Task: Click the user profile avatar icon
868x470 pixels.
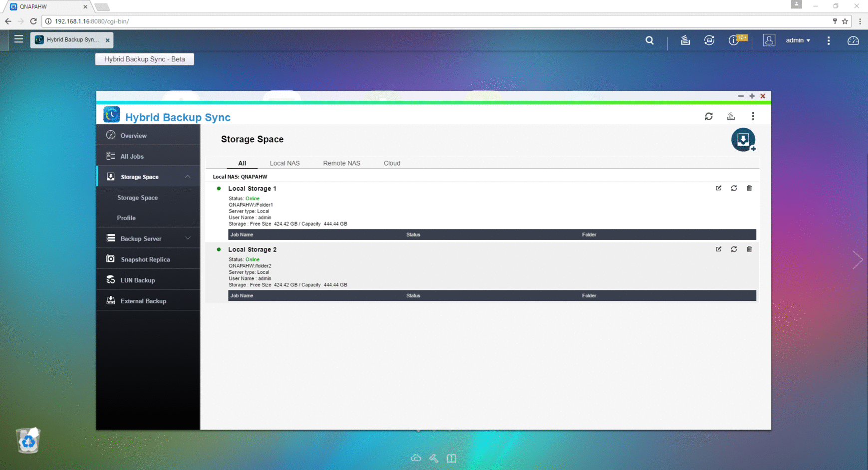Action: [x=769, y=40]
